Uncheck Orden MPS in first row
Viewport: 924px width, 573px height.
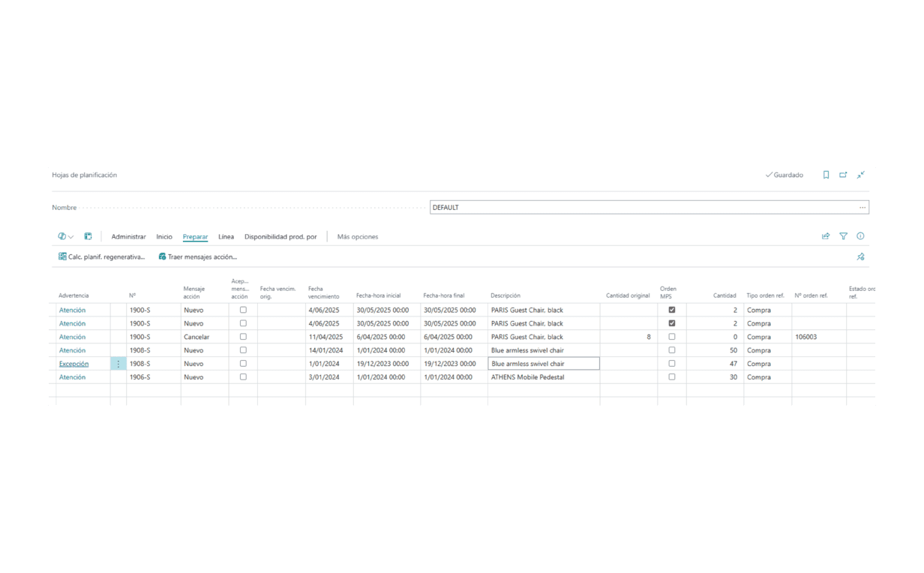pyautogui.click(x=672, y=310)
